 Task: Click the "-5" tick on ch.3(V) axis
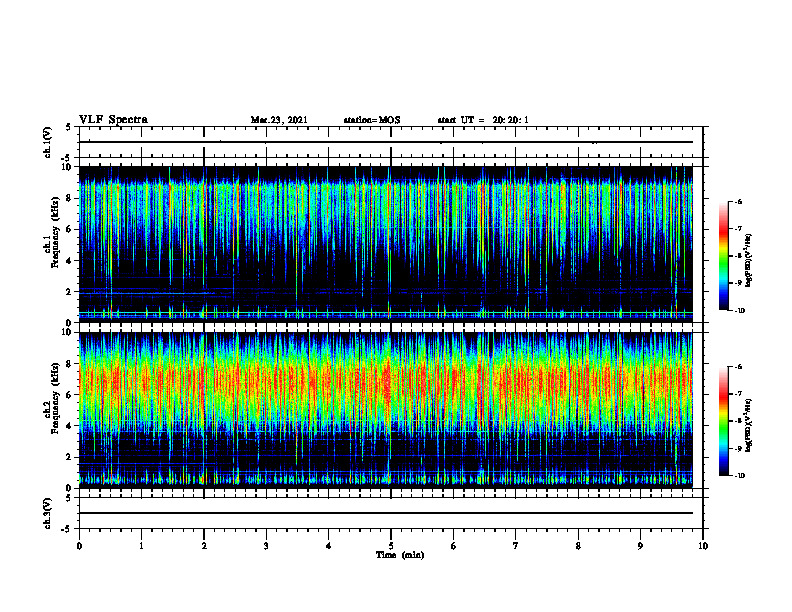[67, 529]
